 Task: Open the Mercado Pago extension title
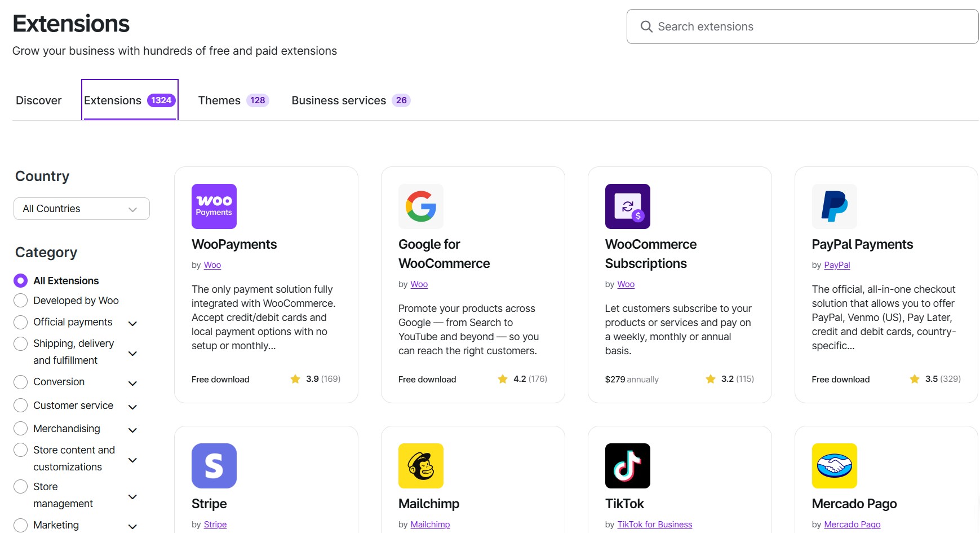tap(854, 504)
